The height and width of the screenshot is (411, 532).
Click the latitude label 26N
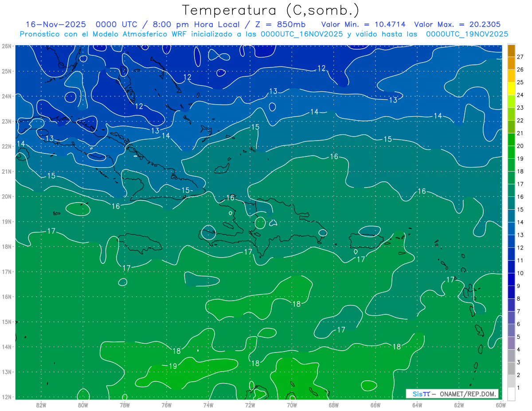click(x=7, y=46)
